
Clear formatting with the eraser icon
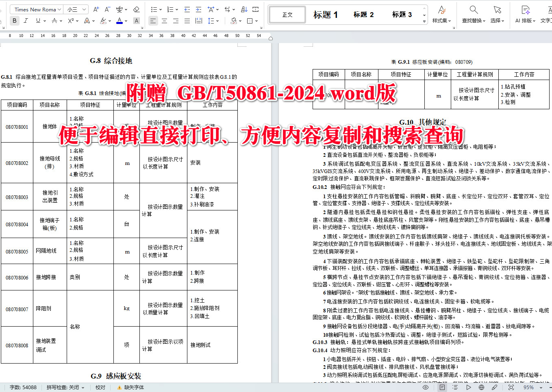tap(136, 9)
